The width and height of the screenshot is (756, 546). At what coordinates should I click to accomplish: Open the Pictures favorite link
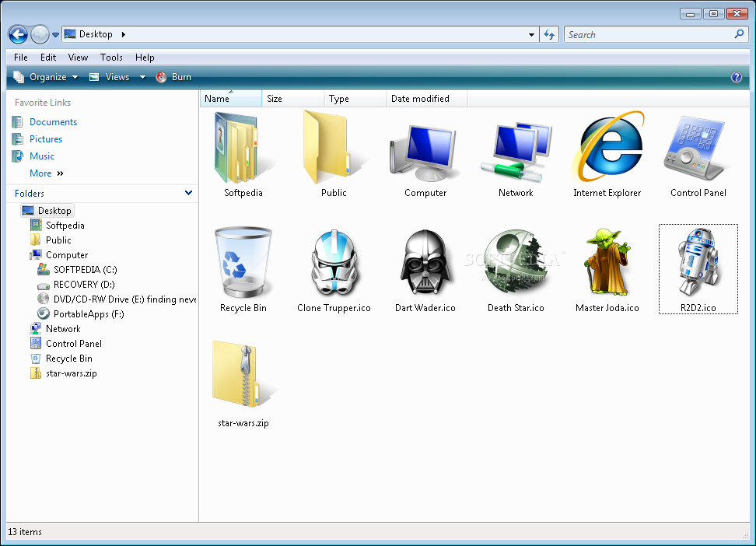pyautogui.click(x=46, y=139)
